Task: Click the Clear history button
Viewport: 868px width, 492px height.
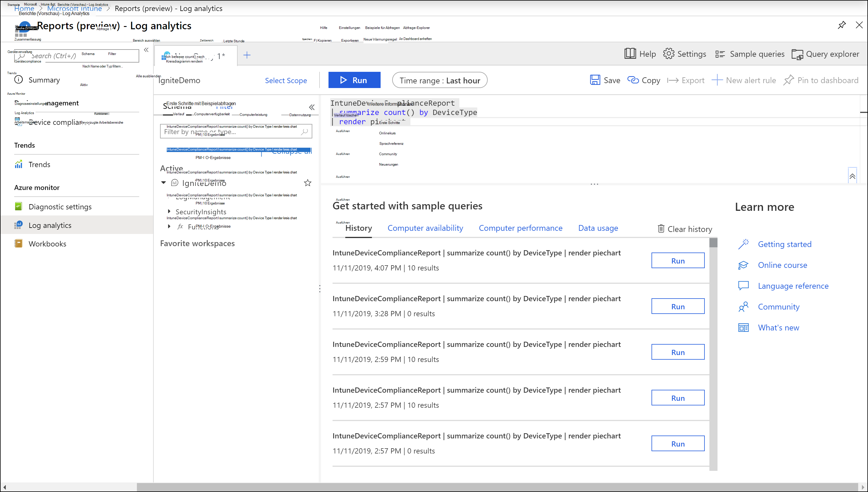Action: click(685, 228)
